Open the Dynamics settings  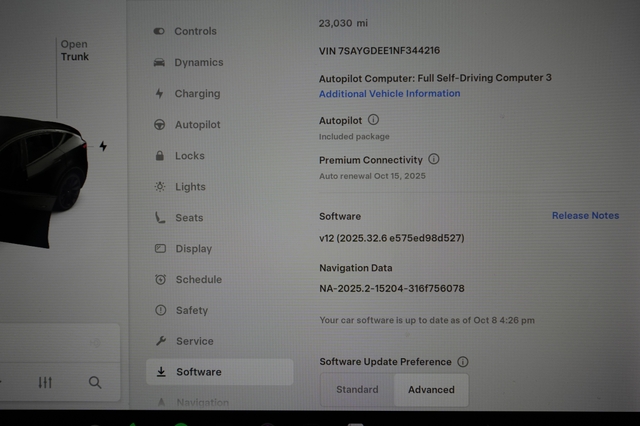pos(188,62)
